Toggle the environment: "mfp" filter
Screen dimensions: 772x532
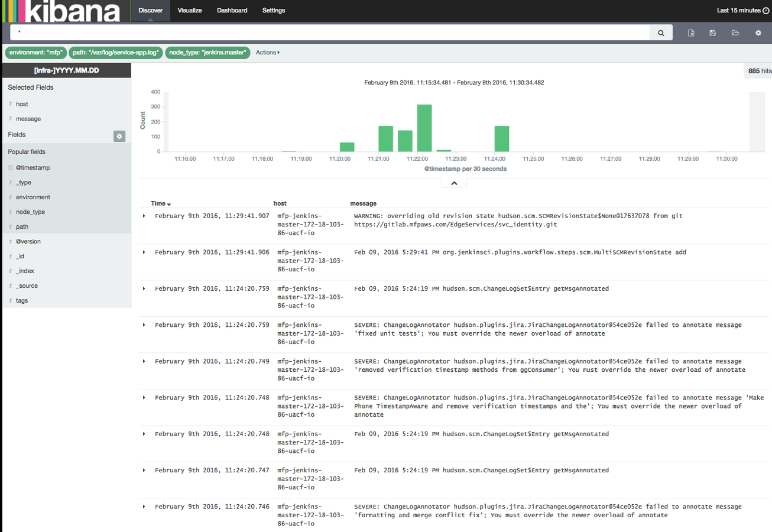(36, 53)
